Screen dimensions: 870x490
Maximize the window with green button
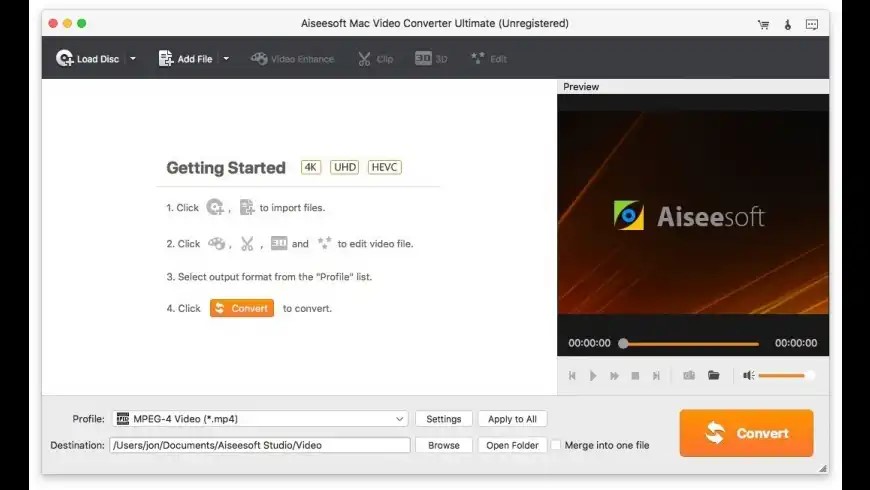tap(82, 23)
